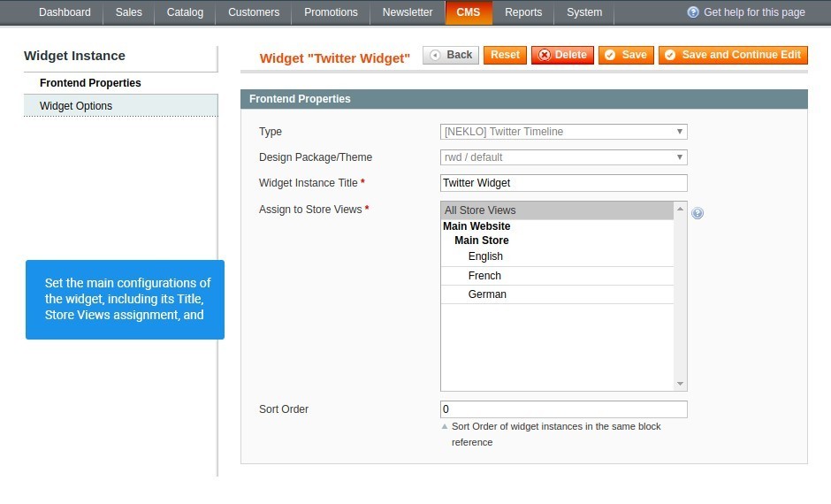Open the Type dropdown
The height and width of the screenshot is (504, 831).
(x=563, y=132)
